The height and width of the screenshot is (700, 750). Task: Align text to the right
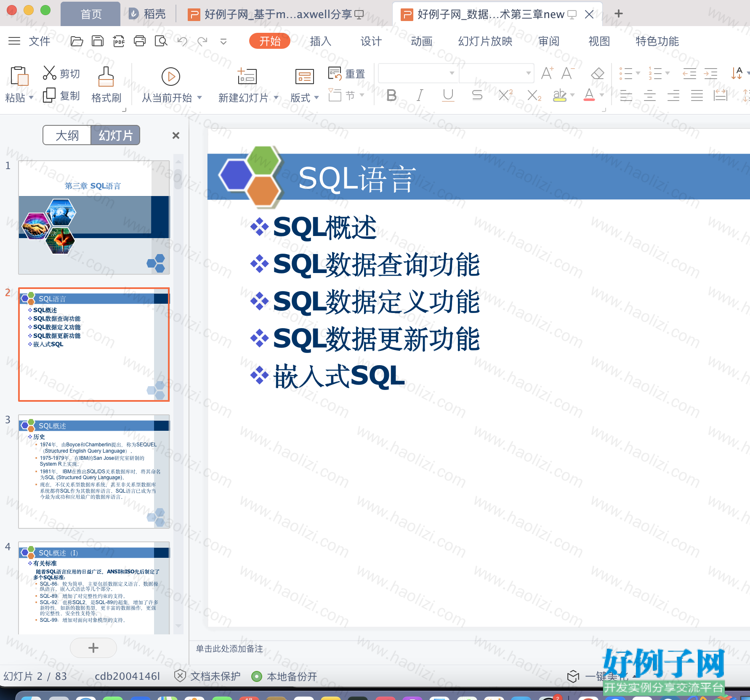pos(673,95)
